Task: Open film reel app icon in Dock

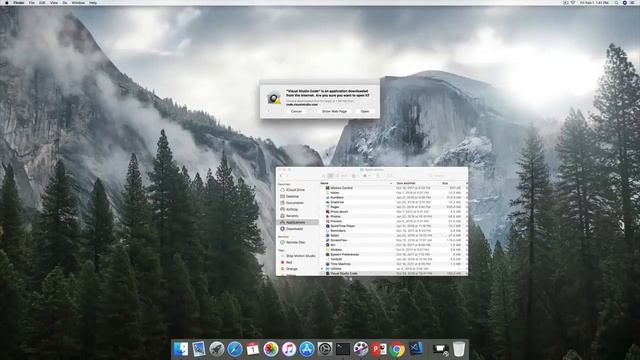Action: [x=361, y=349]
